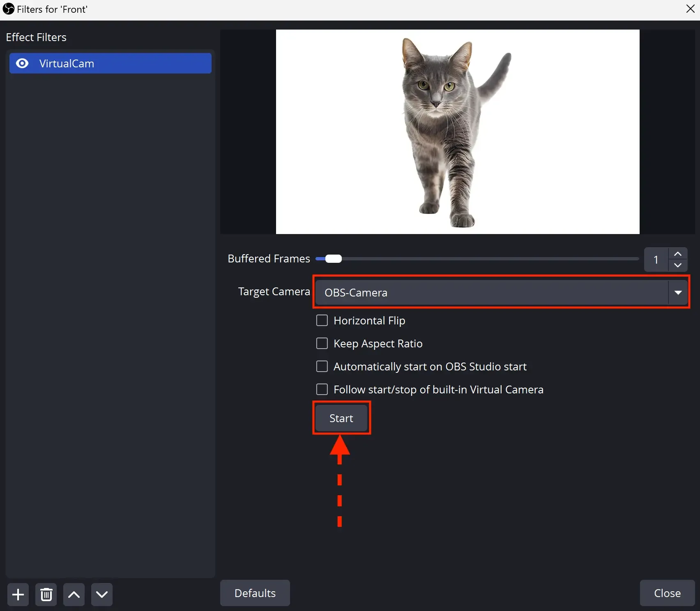Viewport: 700px width, 611px height.
Task: Click the OBS logo in the title bar
Action: click(8, 9)
